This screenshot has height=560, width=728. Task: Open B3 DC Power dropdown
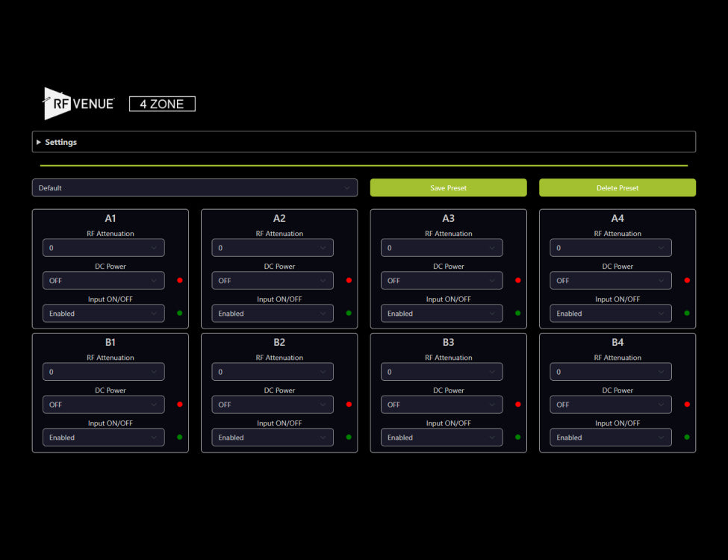[441, 405]
